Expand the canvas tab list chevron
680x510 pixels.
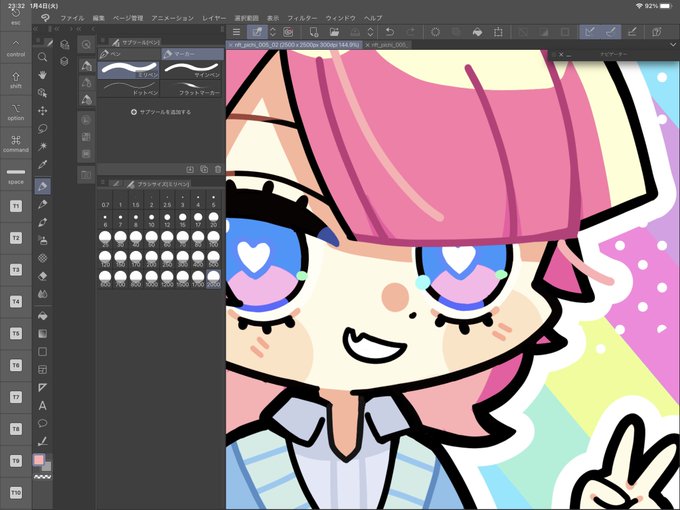673,45
